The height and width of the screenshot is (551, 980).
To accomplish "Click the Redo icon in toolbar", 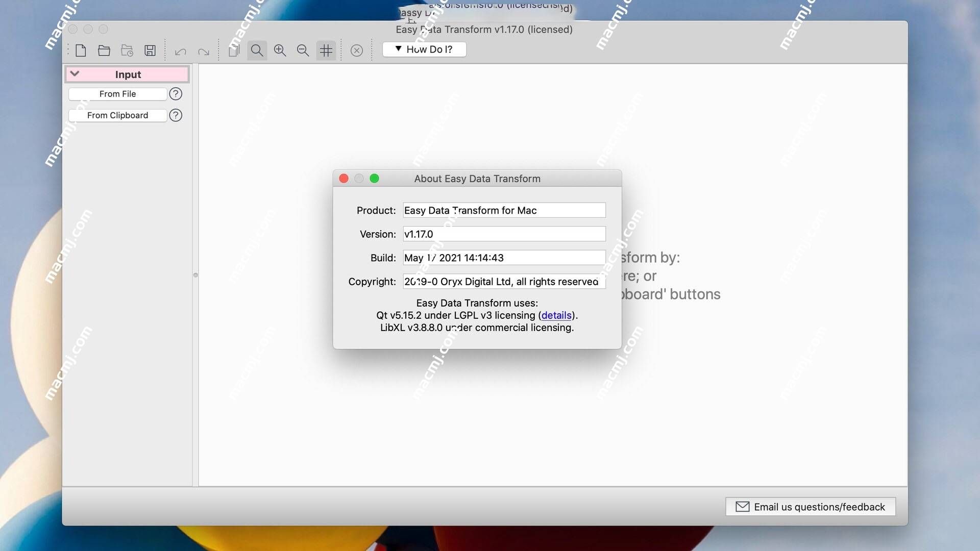I will pos(204,51).
